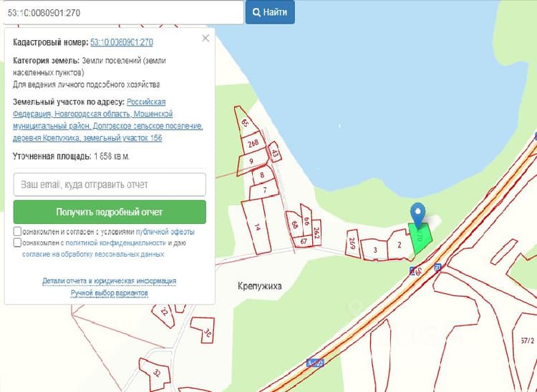Image resolution: width=537 pixels, height=392 pixels.
Task: Open cadastral number link 53:10:0080901:270
Action: 122,42
